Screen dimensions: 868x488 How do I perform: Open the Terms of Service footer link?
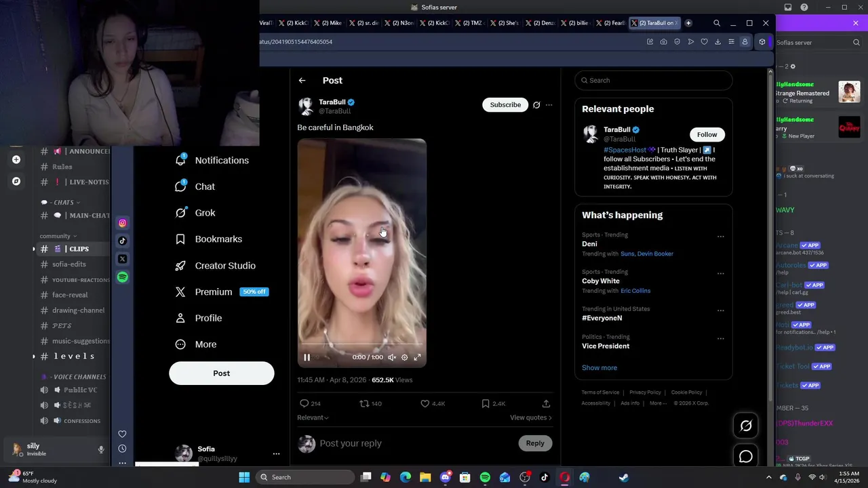pyautogui.click(x=600, y=392)
